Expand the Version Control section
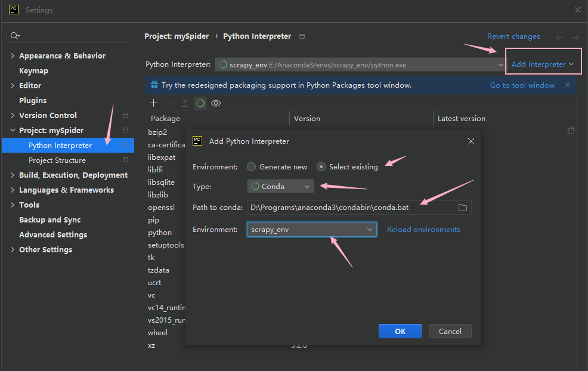The height and width of the screenshot is (371, 588). coord(13,115)
